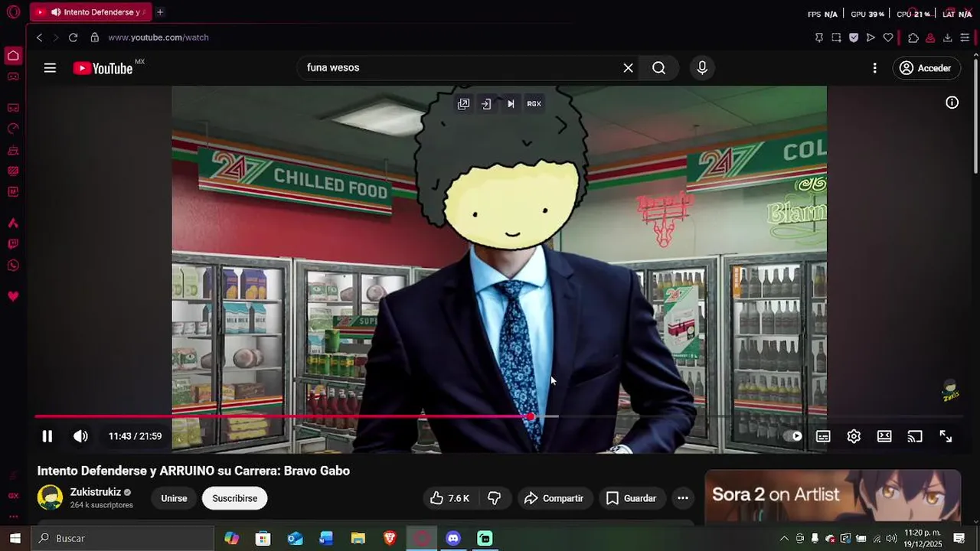The width and height of the screenshot is (980, 551).
Task: Open the GX sidebar home icon
Action: pos(13,56)
